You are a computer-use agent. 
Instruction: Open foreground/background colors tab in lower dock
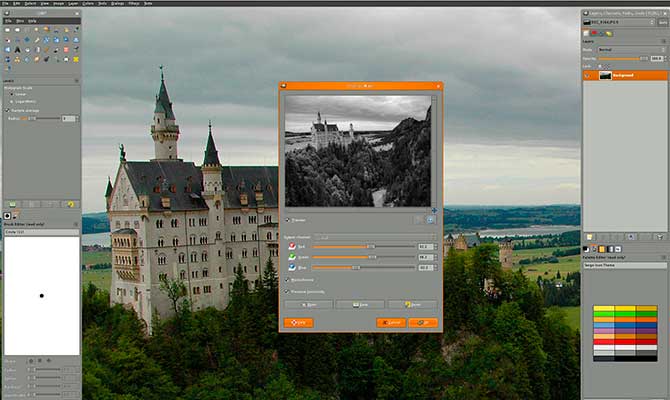coord(586,249)
